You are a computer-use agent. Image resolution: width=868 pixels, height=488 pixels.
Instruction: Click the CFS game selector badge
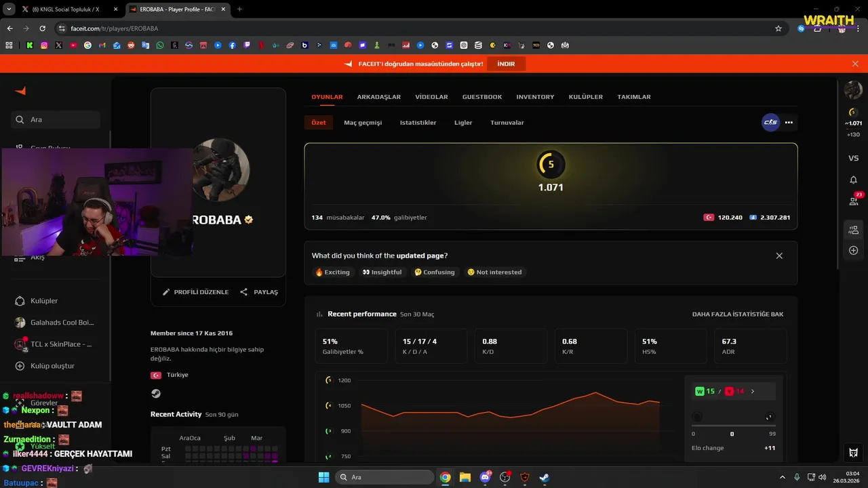pos(770,123)
